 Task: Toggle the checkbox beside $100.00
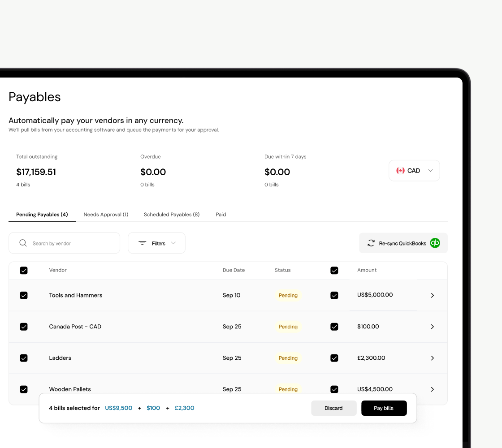coord(334,327)
